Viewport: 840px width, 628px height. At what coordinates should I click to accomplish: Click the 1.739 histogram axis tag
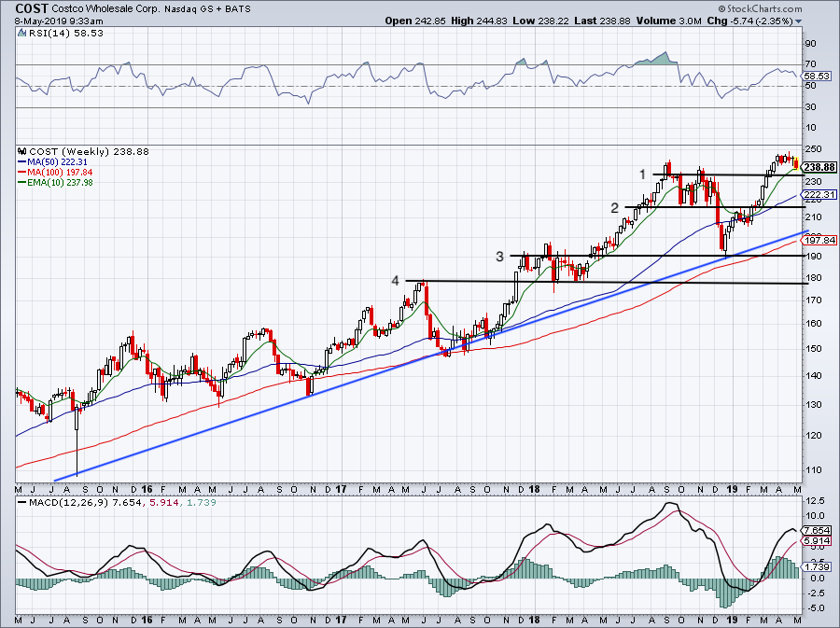[818, 567]
